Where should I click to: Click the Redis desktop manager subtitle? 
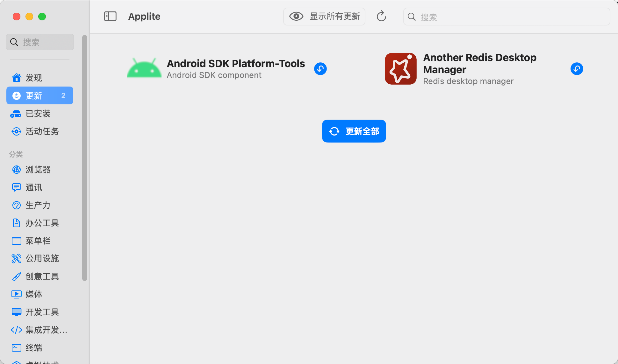click(468, 81)
